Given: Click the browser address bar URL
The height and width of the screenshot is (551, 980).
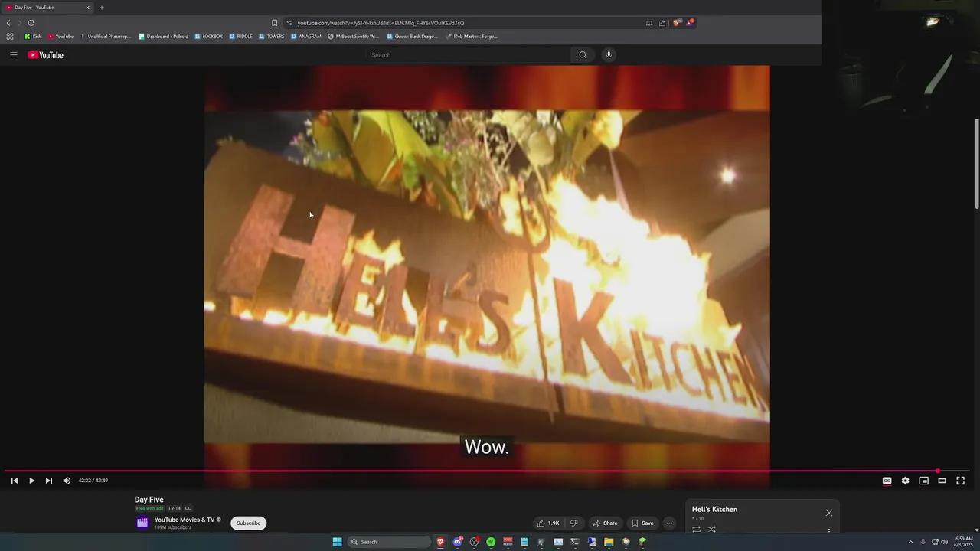Looking at the screenshot, I should pyautogui.click(x=381, y=23).
